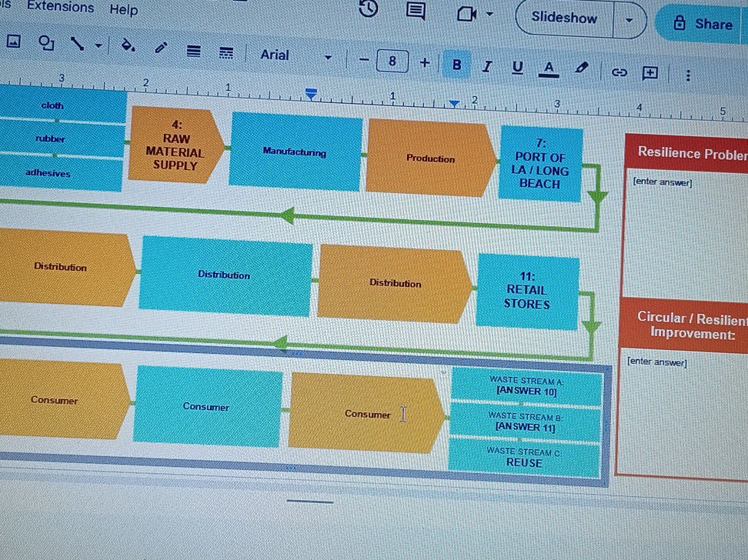This screenshot has height=560, width=748.
Task: Open the Extensions menu
Action: [60, 8]
